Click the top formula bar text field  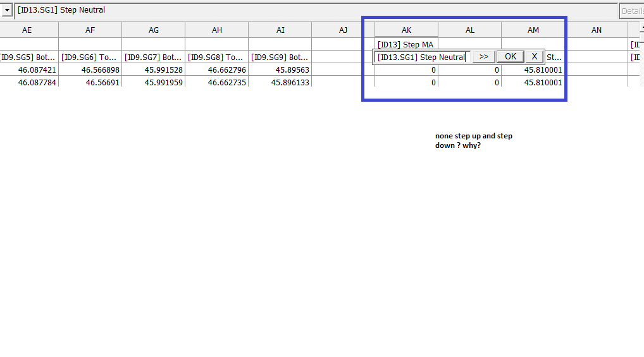coord(316,10)
